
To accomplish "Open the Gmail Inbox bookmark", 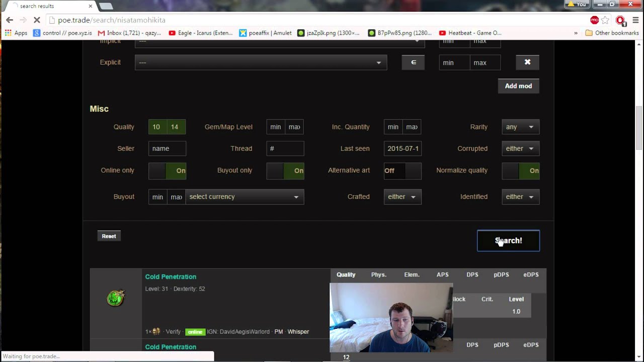I will point(130,33).
